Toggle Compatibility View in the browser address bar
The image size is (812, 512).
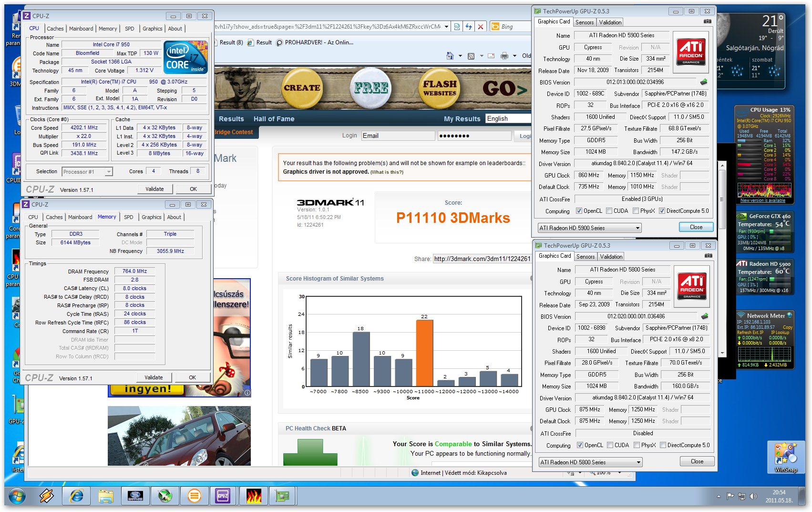457,27
